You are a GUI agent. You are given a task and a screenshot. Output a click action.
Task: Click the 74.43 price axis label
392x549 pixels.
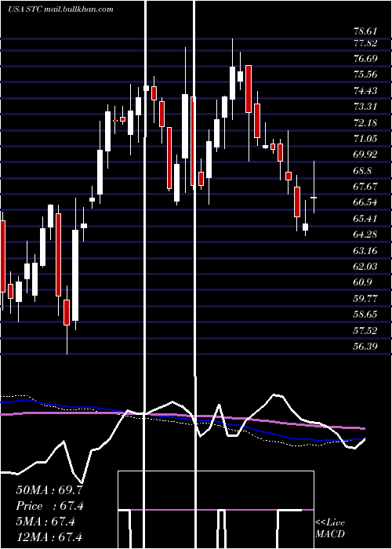click(x=365, y=91)
